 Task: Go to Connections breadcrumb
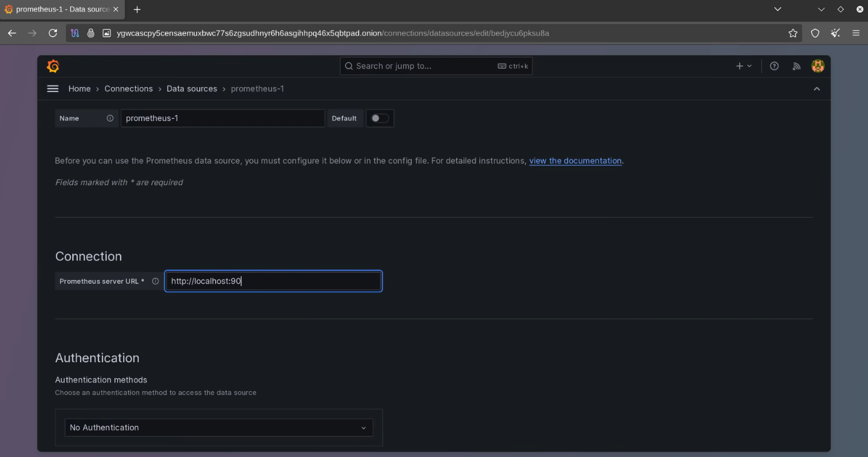(x=129, y=89)
